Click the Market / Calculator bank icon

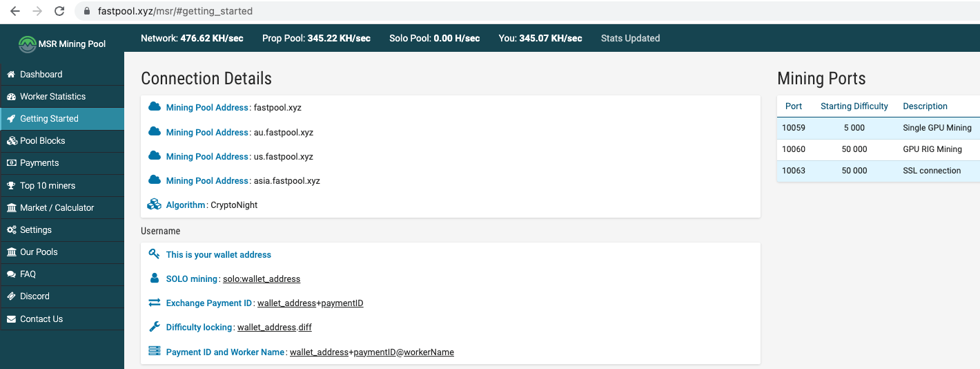click(11, 208)
